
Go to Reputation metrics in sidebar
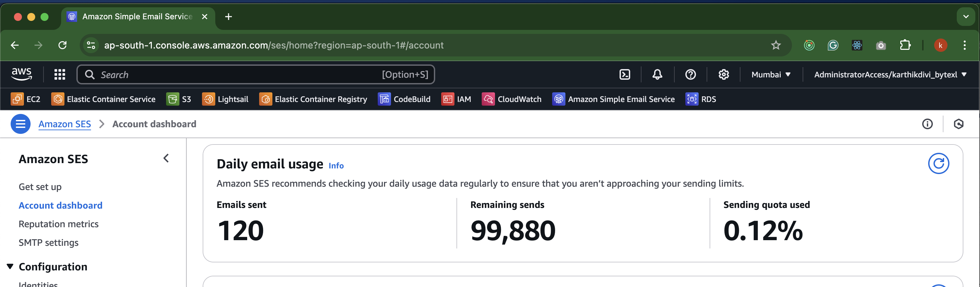tap(58, 224)
